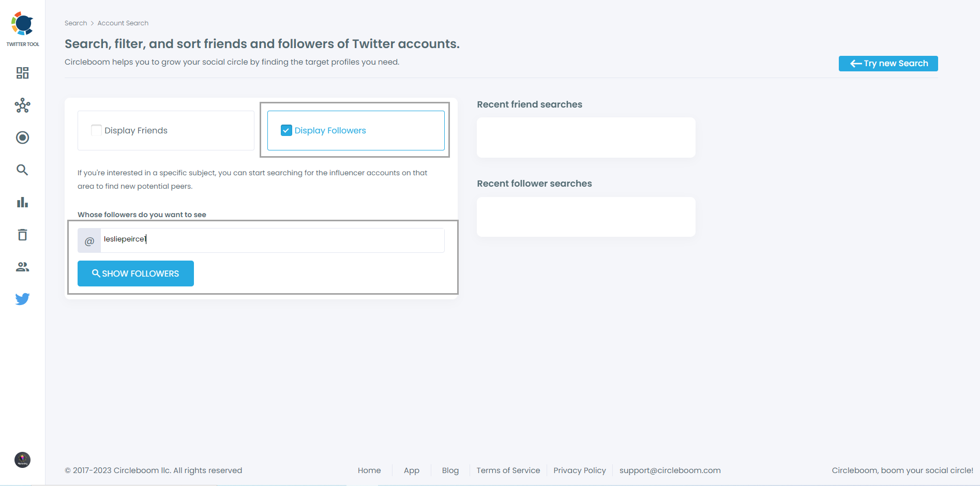Open the Search tool from the sidebar

(22, 170)
